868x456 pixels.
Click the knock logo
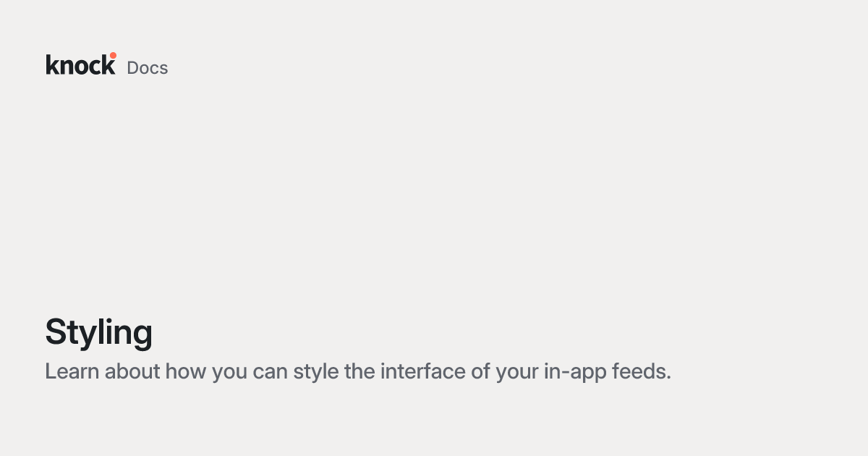click(x=80, y=65)
